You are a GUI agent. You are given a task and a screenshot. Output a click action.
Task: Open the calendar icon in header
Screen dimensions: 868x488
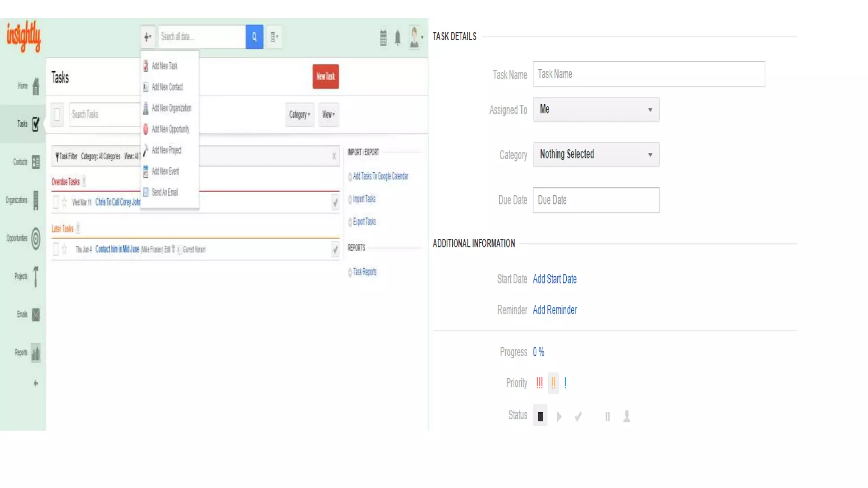[383, 38]
